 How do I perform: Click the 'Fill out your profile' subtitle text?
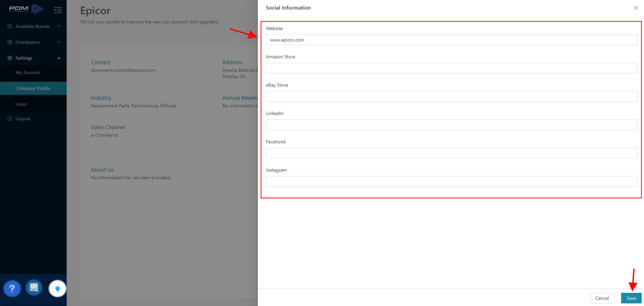tap(149, 22)
